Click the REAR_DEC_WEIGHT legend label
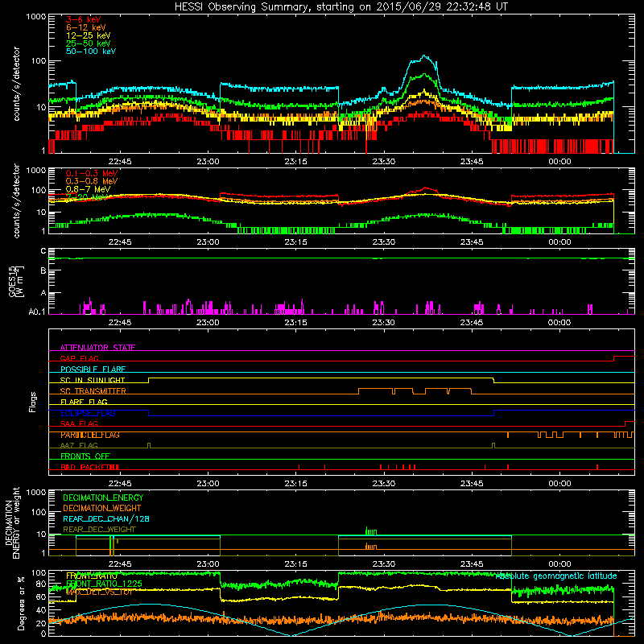 pyautogui.click(x=99, y=530)
